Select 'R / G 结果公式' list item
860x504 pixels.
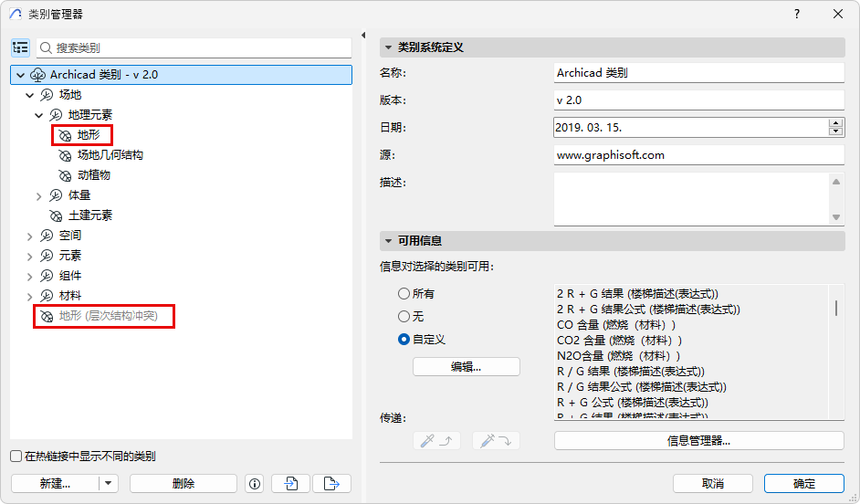(641, 387)
